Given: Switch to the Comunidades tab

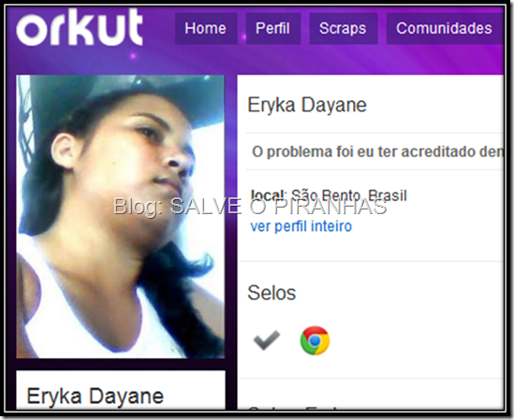Looking at the screenshot, I should [x=445, y=28].
